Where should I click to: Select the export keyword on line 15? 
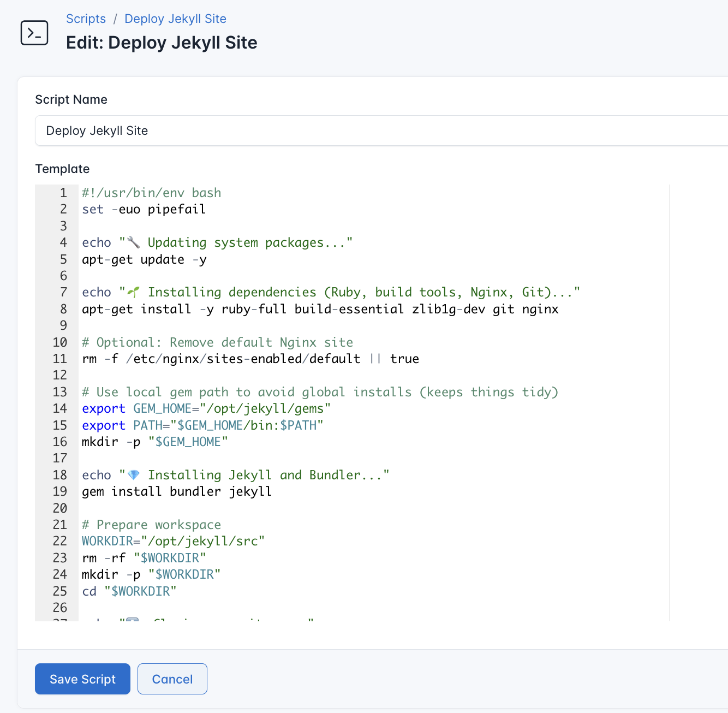tap(104, 425)
